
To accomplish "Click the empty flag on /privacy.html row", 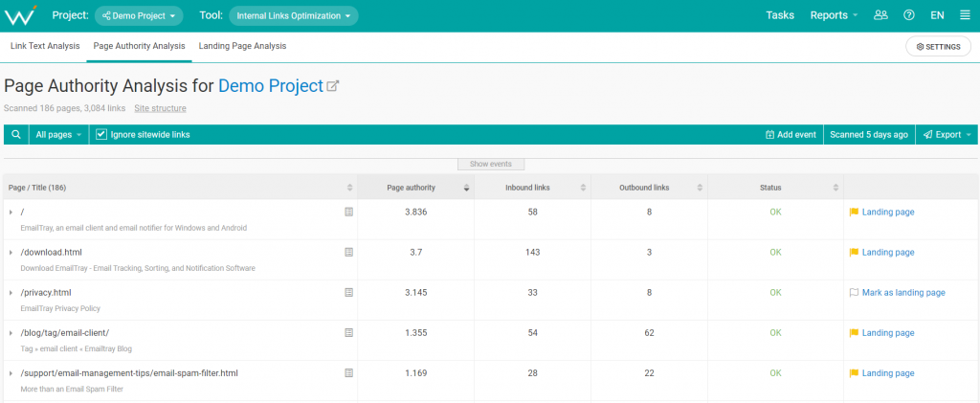I will pyautogui.click(x=854, y=292).
